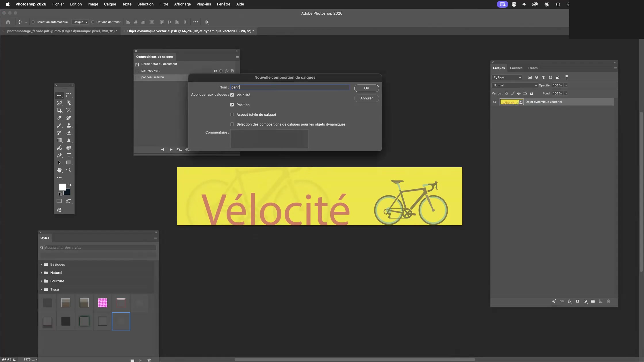The height and width of the screenshot is (362, 644).
Task: Select the History Brush tool
Action: point(59,133)
